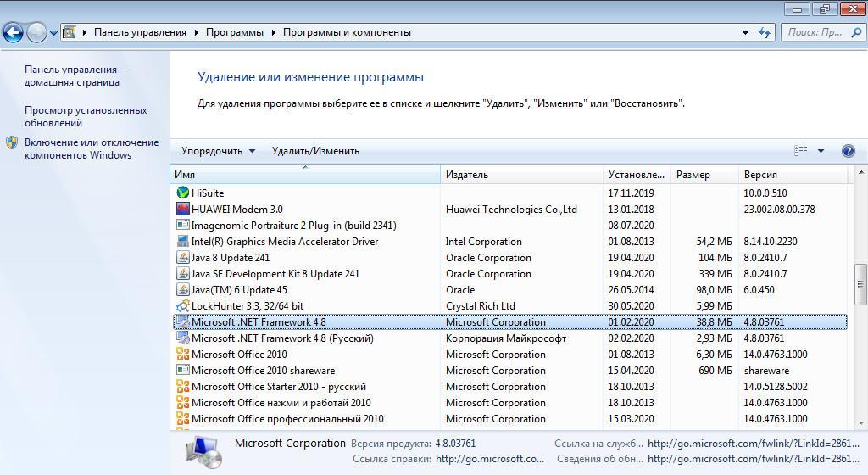This screenshot has width=868, height=475.
Task: Click the vertical scrollbar thumb
Action: click(861, 284)
